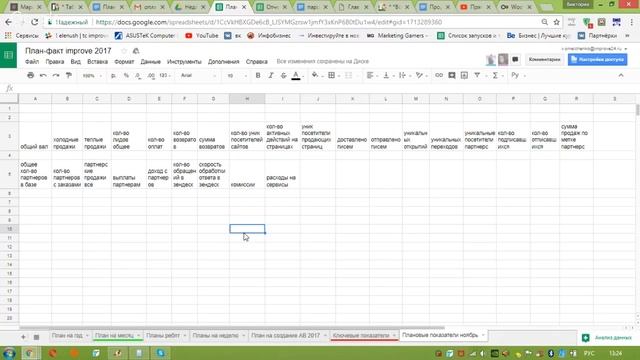Toggle bold formatting
The image size is (640, 360).
pos(258,76)
